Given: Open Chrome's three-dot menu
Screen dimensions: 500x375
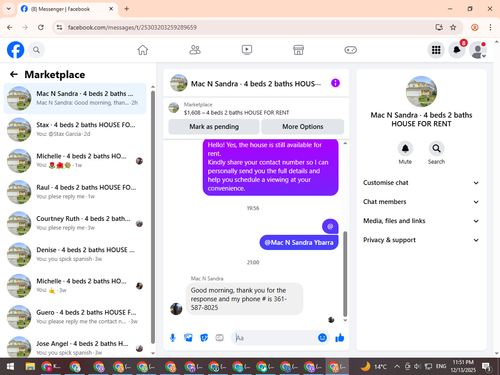Looking at the screenshot, I should pos(490,27).
